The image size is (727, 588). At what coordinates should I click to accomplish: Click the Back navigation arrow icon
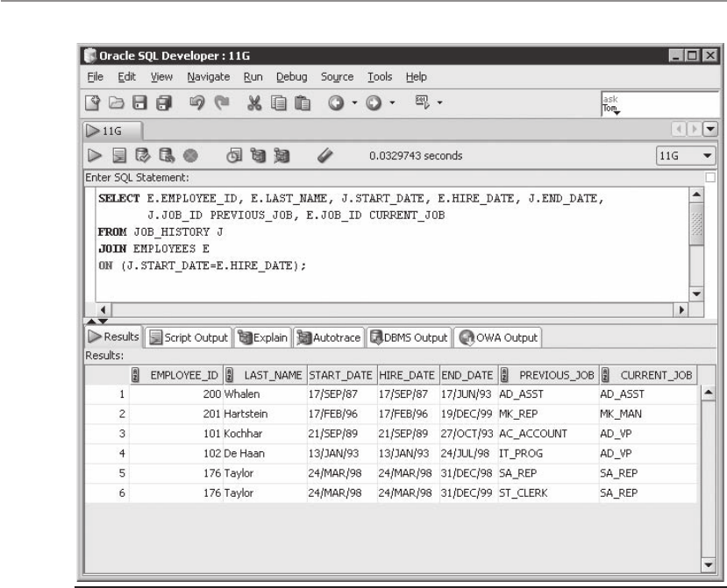336,103
